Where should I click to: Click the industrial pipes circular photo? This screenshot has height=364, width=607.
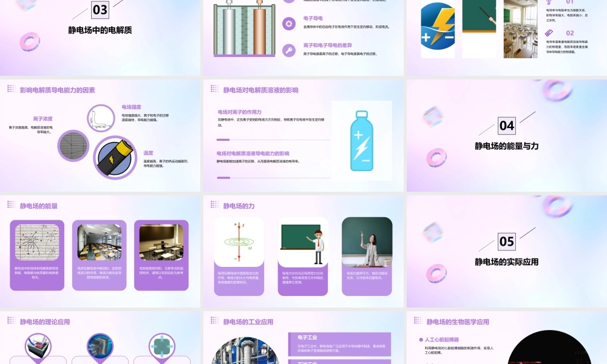245,351
